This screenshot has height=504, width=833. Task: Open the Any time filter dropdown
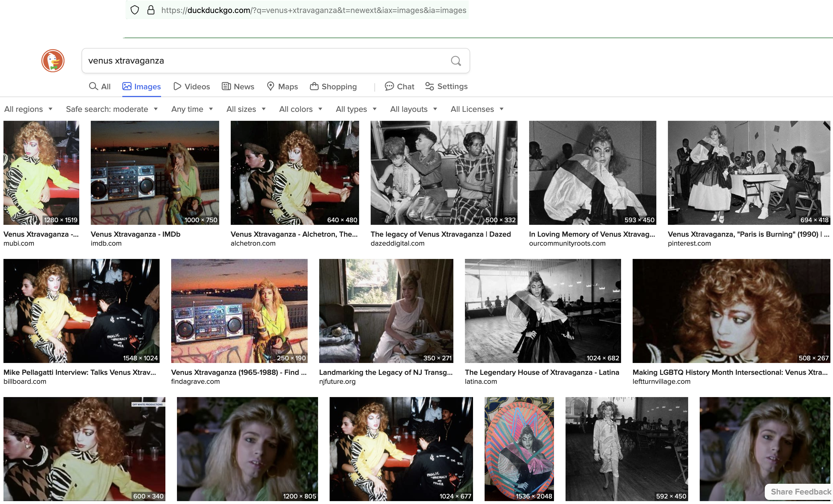click(192, 109)
